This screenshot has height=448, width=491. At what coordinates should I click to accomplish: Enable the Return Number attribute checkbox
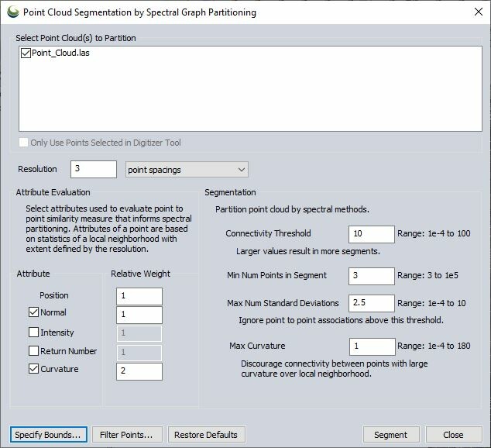point(33,350)
